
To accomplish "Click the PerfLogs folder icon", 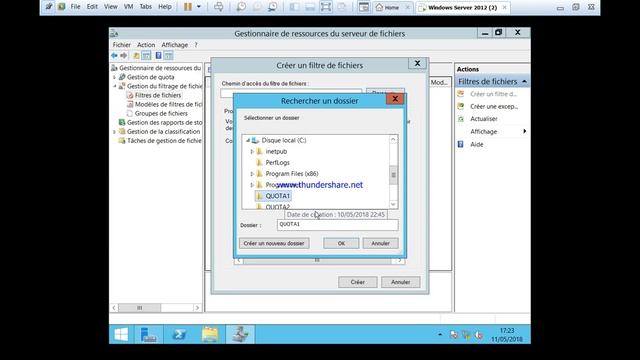I will pyautogui.click(x=260, y=162).
